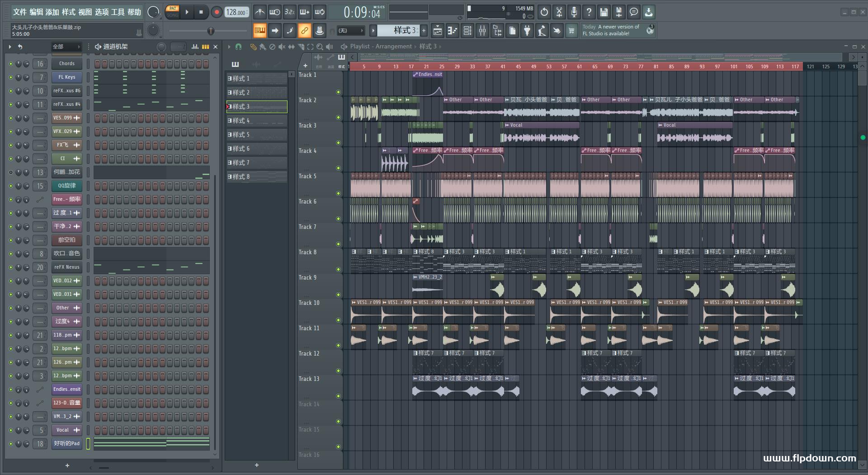Select 样式 1 in the pattern list
This screenshot has width=868, height=475.
[257, 78]
